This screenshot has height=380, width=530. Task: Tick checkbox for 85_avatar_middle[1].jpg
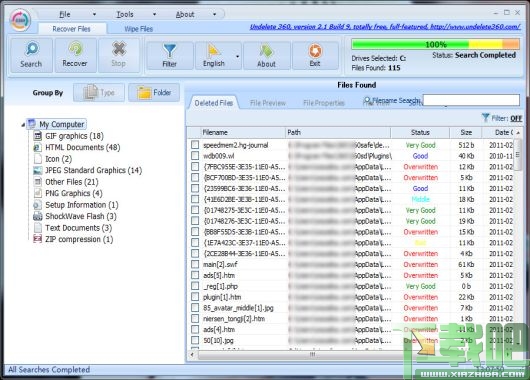pos(195,307)
